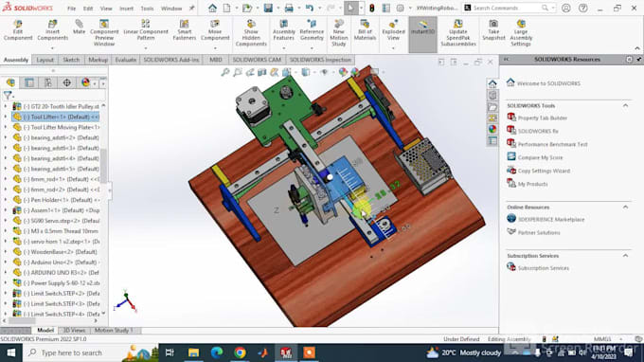Start a New Motion Study
Screen dimensions: 644x362
(x=338, y=33)
